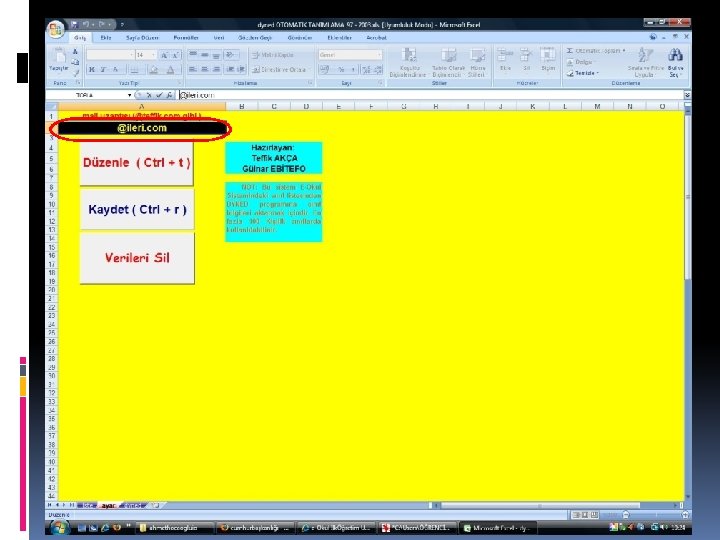
Task: Click the Format Painter brush icon
Action: (x=75, y=72)
